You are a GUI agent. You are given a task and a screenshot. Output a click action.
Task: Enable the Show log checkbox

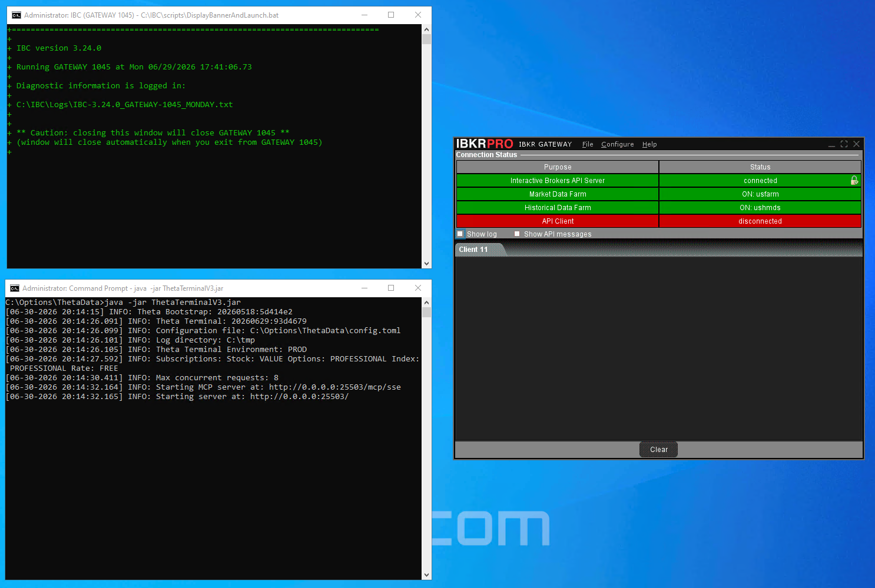click(460, 234)
